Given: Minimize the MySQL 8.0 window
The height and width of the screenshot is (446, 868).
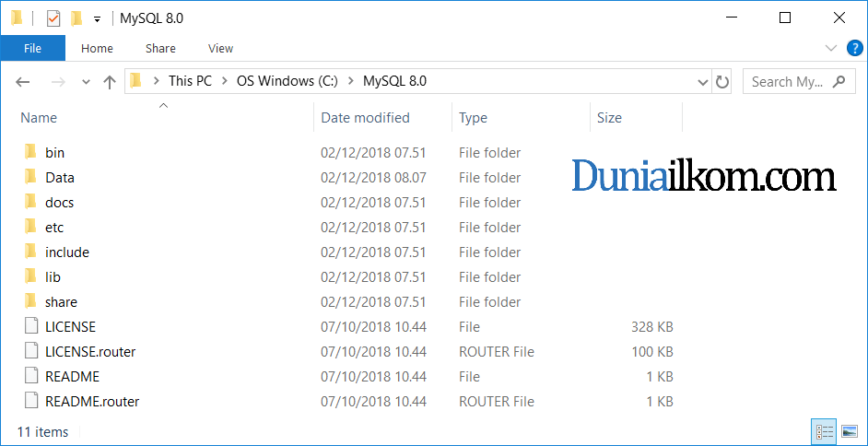Looking at the screenshot, I should pyautogui.click(x=732, y=18).
